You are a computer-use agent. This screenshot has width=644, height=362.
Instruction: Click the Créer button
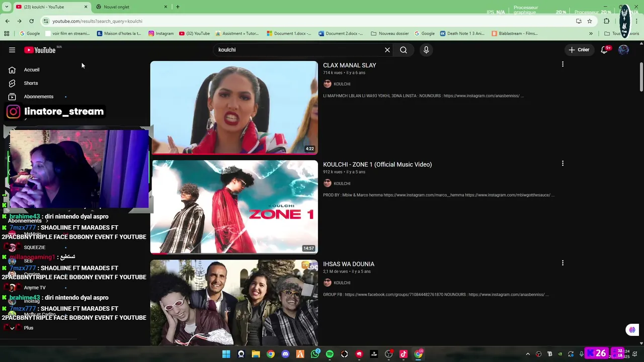579,50
